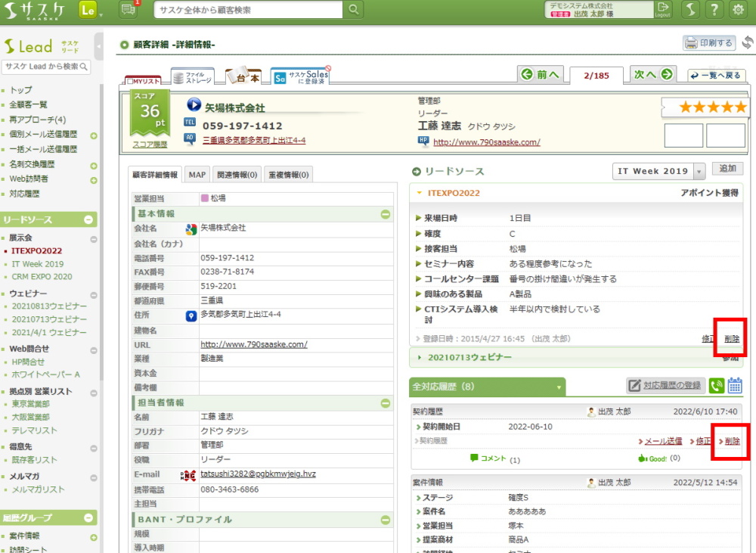Switch to the 関連情報(0) tab
The width and height of the screenshot is (756, 553).
click(x=235, y=175)
